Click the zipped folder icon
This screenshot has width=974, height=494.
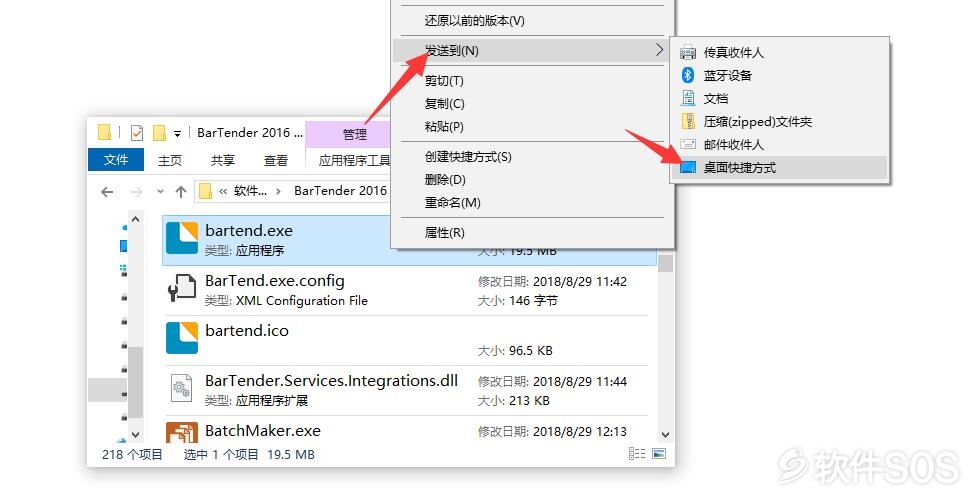[688, 121]
